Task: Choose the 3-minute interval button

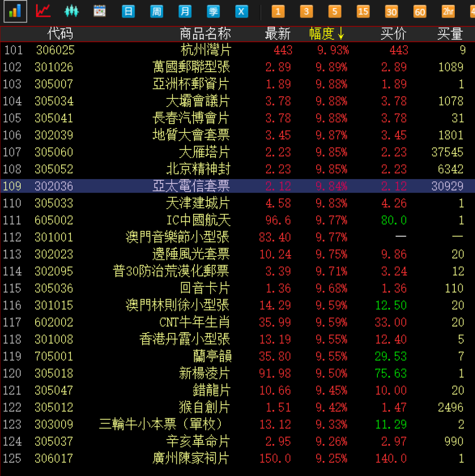Action: [306, 11]
